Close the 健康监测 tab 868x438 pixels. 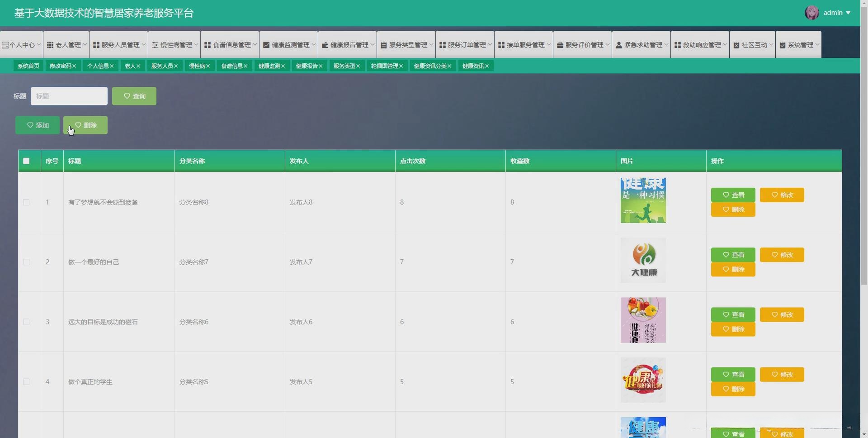(283, 66)
